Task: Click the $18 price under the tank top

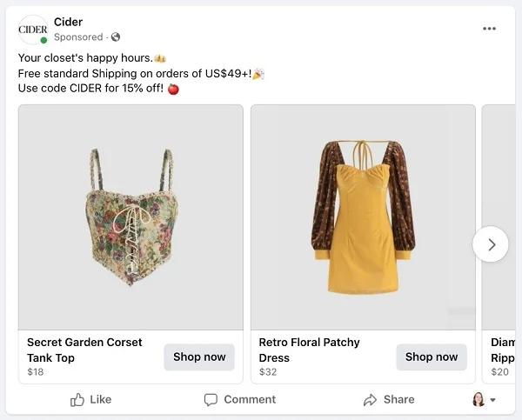Action: (35, 372)
